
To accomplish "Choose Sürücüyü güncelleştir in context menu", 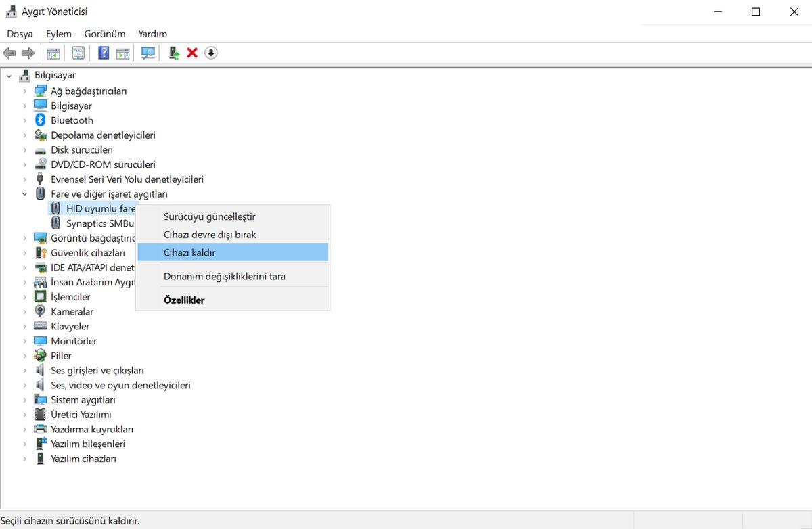I will (209, 216).
